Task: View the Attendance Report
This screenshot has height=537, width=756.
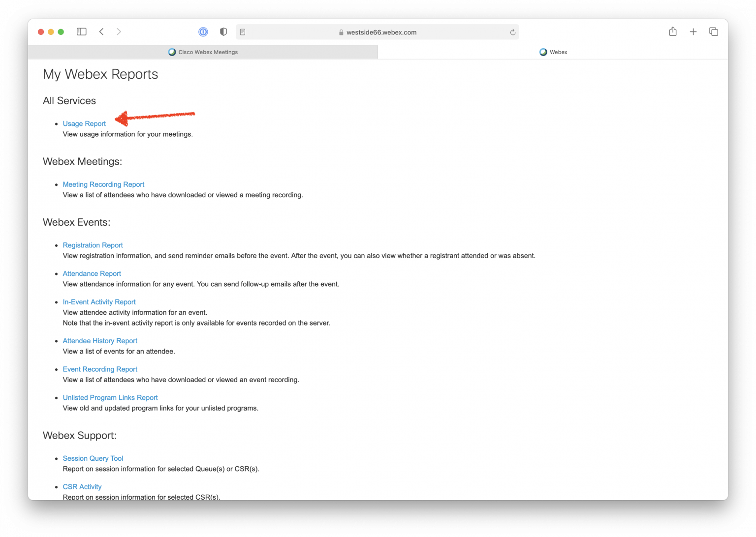Action: tap(92, 273)
